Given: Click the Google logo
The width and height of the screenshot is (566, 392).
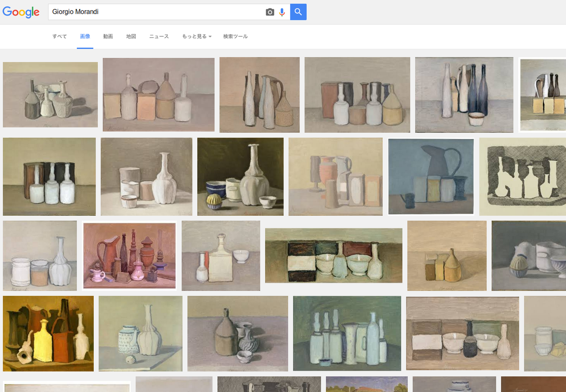Looking at the screenshot, I should click(21, 12).
